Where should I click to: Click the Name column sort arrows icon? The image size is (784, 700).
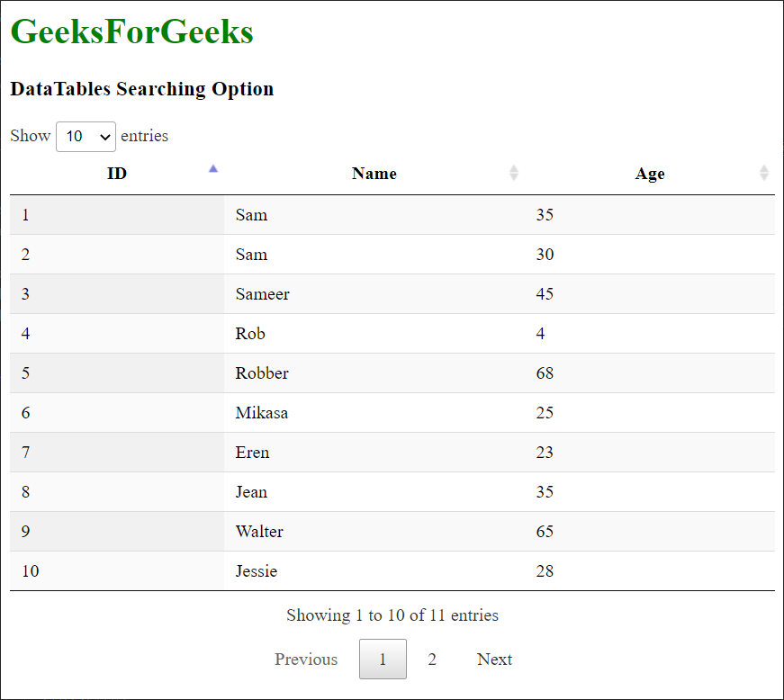pyautogui.click(x=513, y=173)
